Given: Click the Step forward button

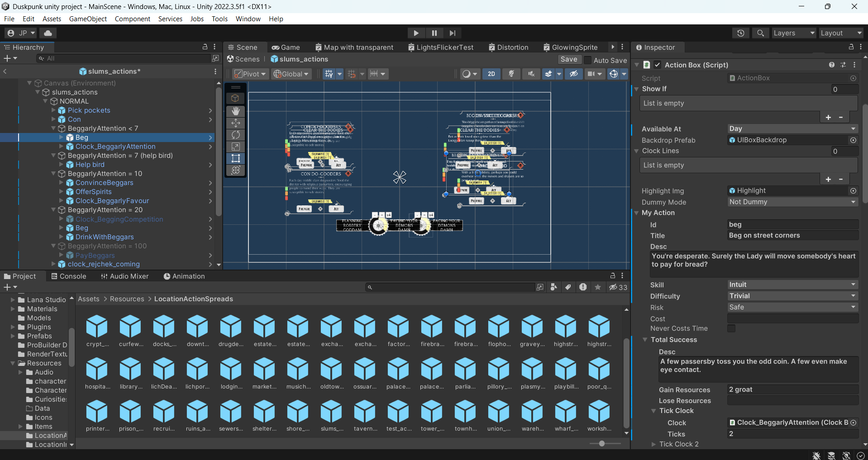Looking at the screenshot, I should (453, 33).
